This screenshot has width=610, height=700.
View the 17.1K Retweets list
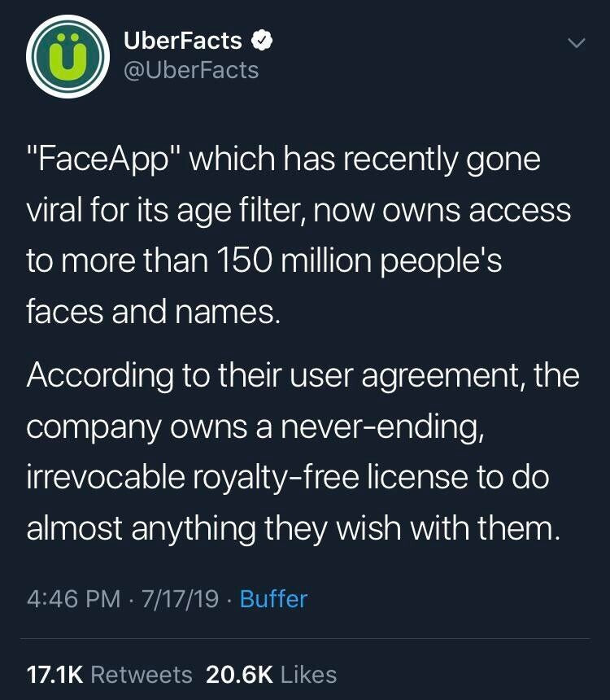pos(110,674)
